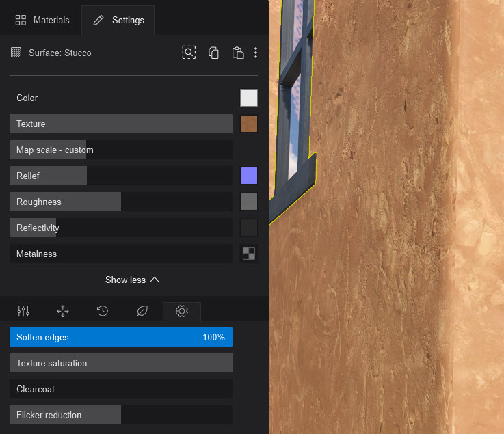Switch to the Materials tab
504x434 pixels.
tap(42, 21)
